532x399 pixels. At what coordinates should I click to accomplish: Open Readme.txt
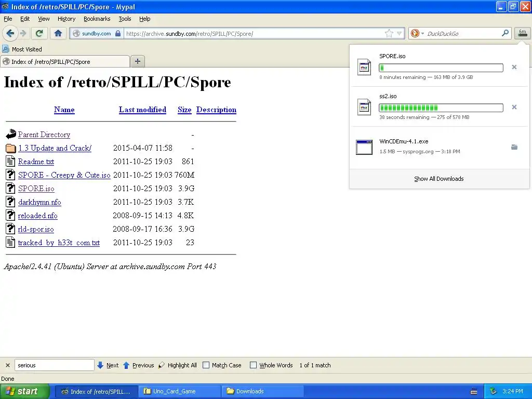pyautogui.click(x=36, y=162)
